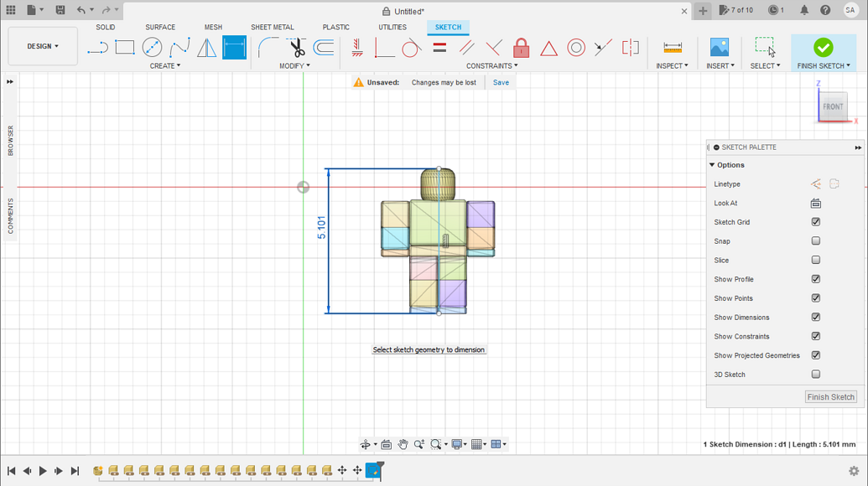Click the Save disk icon
868x486 pixels.
pyautogui.click(x=60, y=10)
